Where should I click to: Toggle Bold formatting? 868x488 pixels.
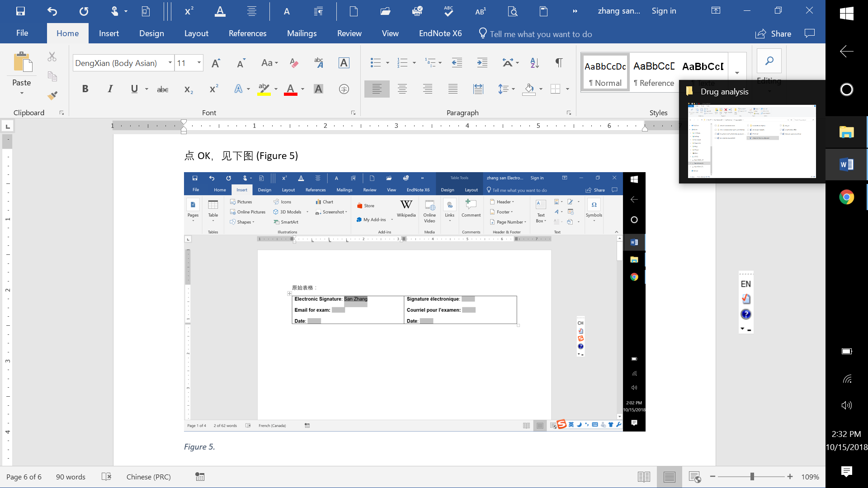pos(85,89)
